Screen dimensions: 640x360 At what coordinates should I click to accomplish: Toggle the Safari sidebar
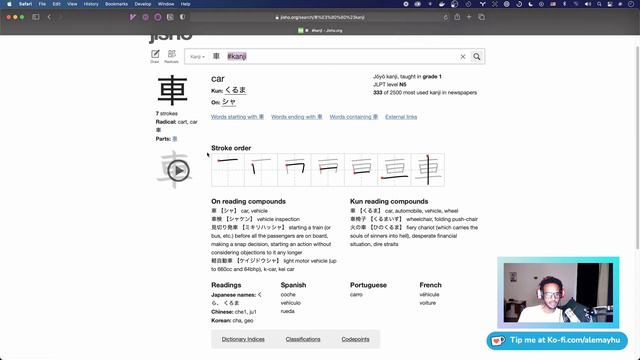[36, 17]
